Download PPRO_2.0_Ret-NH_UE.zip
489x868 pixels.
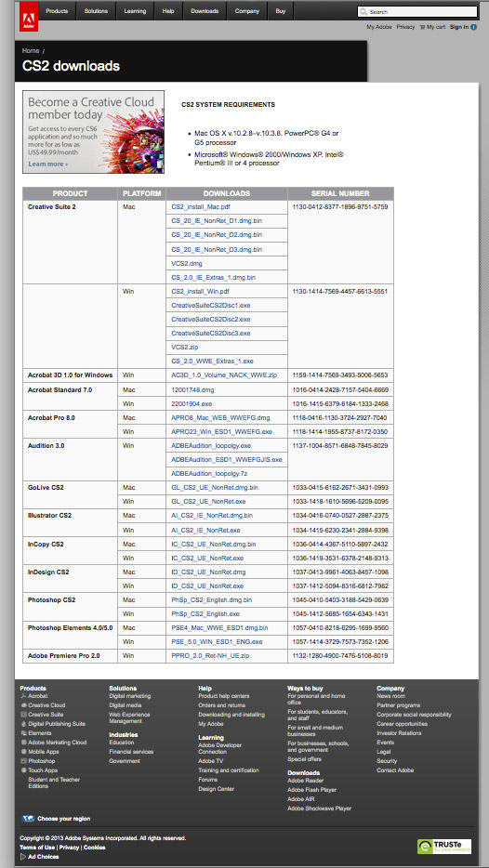(x=210, y=656)
